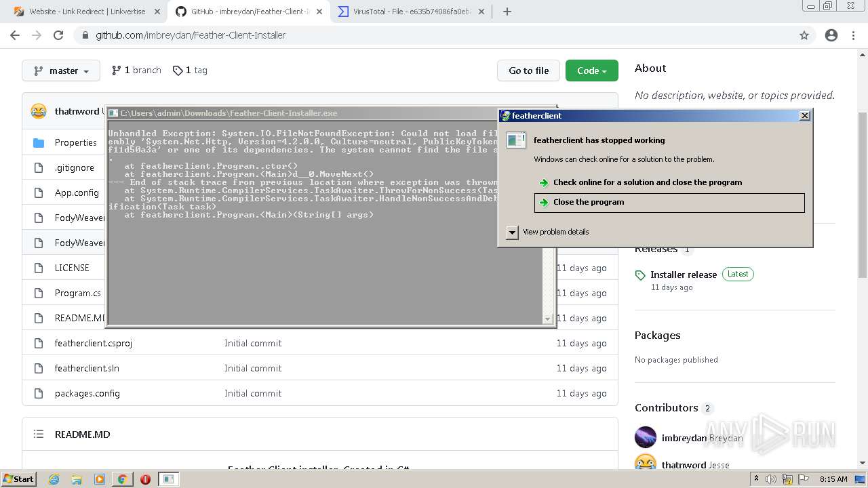Open the LICENSE file
This screenshot has width=868, height=488.
[72, 268]
